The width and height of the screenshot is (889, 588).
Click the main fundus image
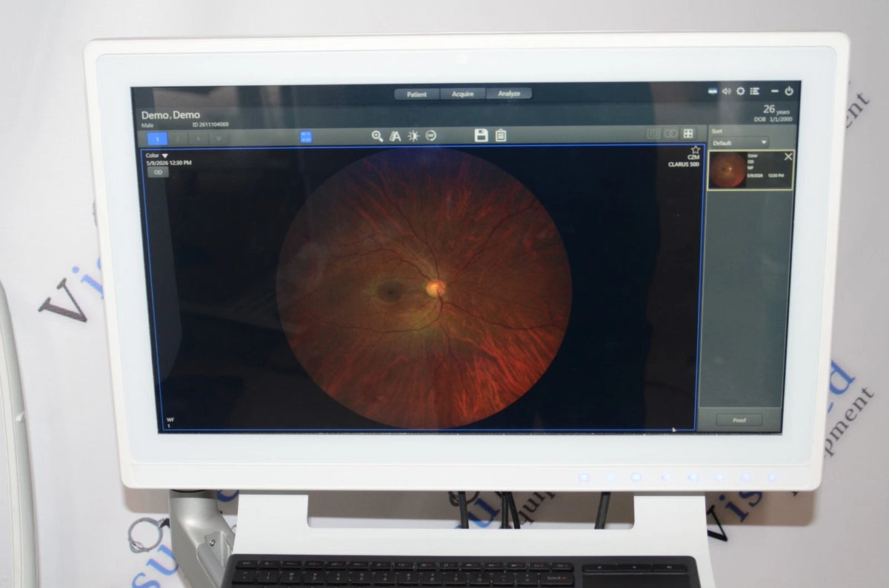[x=424, y=288]
